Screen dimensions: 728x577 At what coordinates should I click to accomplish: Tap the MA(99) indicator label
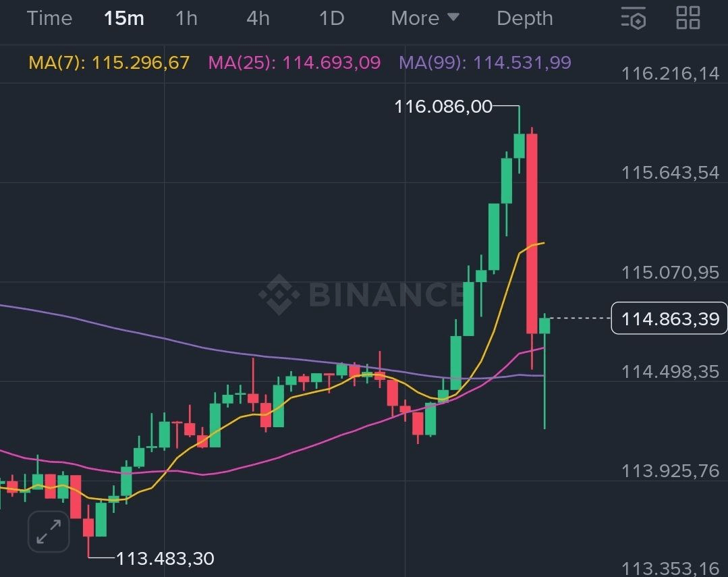coord(485,63)
